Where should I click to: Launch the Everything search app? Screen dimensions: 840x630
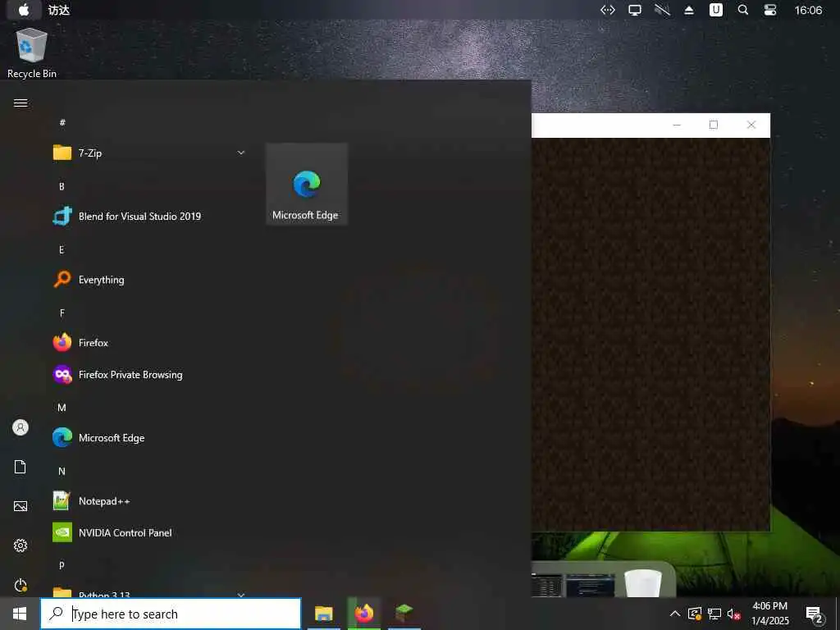(x=149, y=280)
